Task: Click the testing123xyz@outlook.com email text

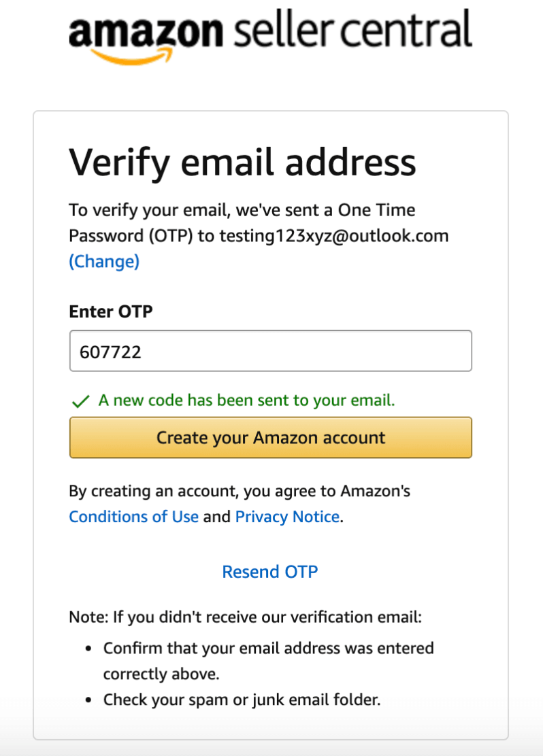Action: click(x=333, y=236)
